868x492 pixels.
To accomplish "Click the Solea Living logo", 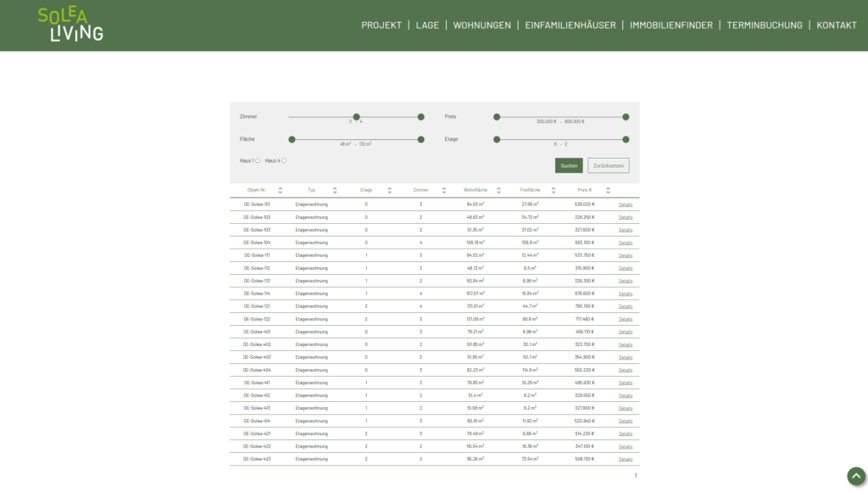I will pyautogui.click(x=70, y=25).
